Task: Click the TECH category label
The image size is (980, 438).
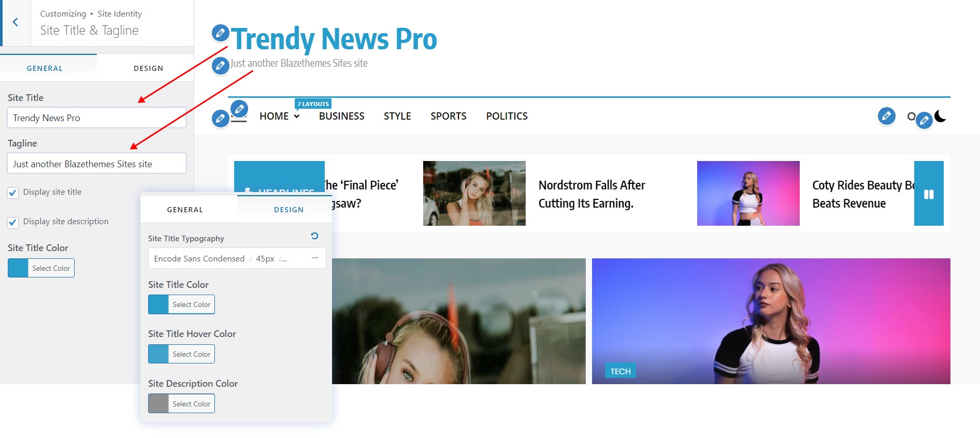Action: tap(620, 371)
